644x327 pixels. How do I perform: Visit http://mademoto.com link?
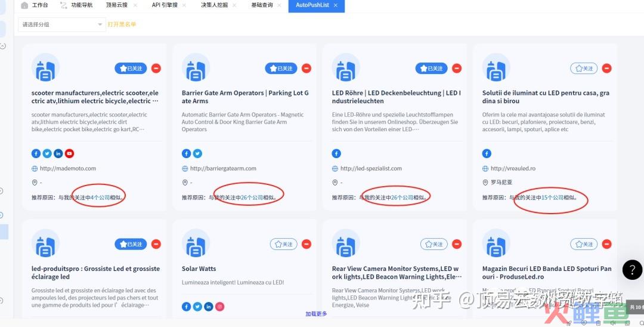(x=68, y=168)
